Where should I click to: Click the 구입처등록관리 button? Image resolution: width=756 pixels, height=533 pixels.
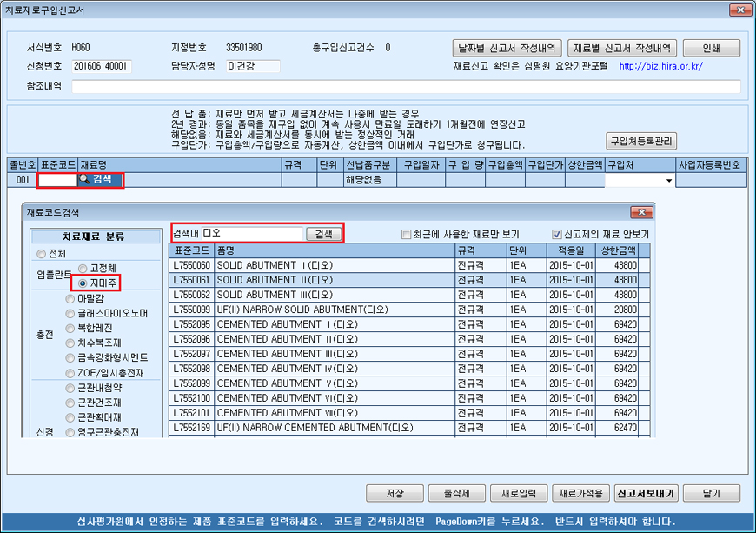pos(641,141)
